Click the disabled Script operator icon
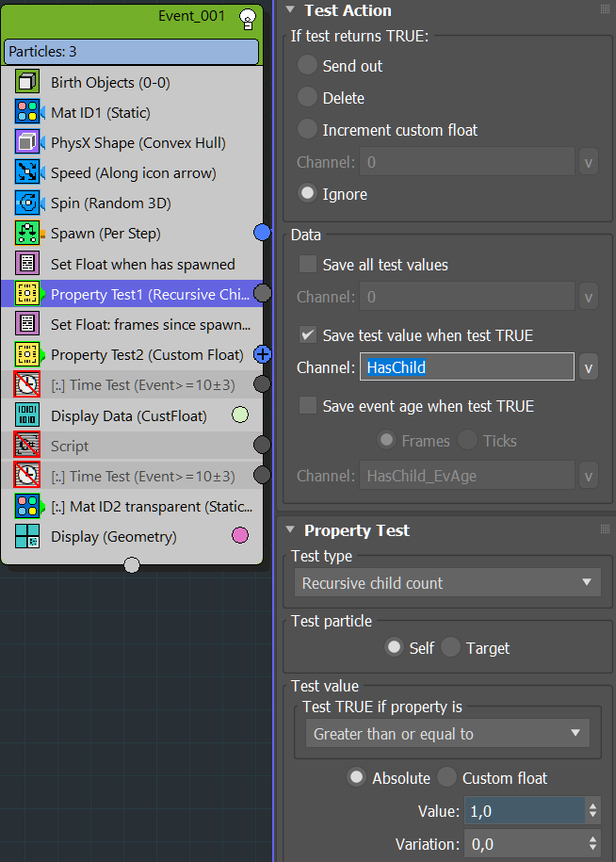This screenshot has height=862, width=616. coord(27,446)
